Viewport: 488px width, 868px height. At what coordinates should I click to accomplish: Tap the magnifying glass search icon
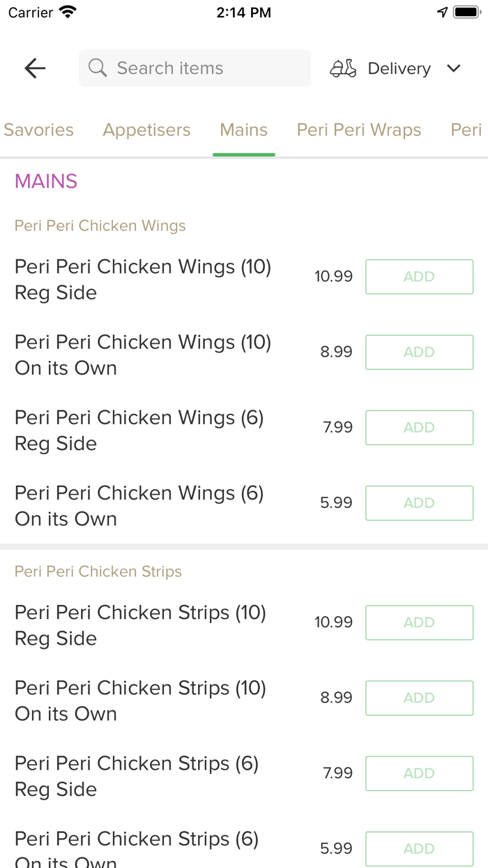(97, 68)
